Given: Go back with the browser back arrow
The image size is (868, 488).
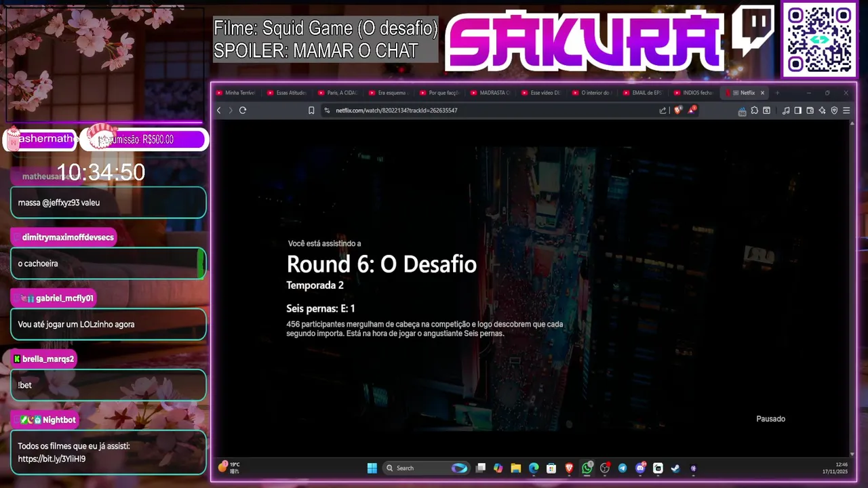Looking at the screenshot, I should pos(218,110).
